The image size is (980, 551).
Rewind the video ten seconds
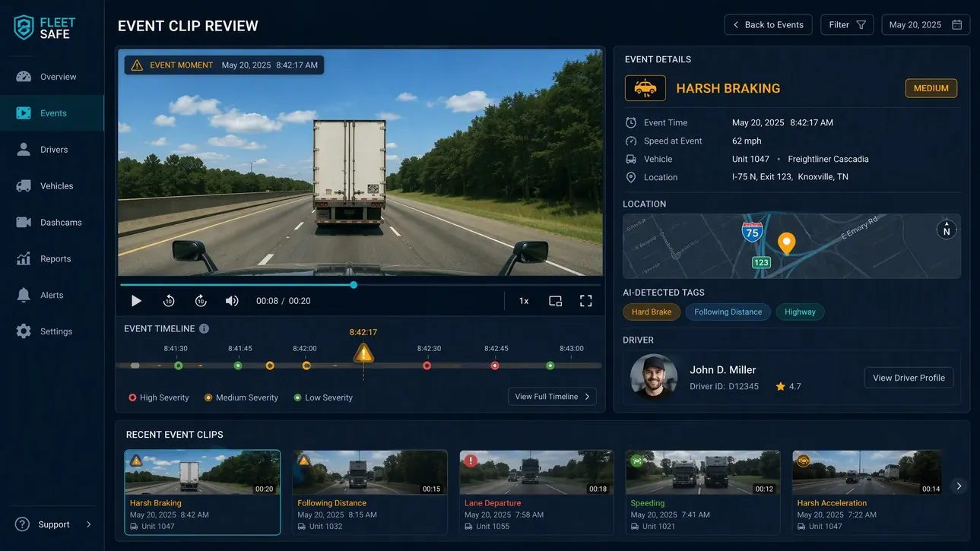(169, 301)
